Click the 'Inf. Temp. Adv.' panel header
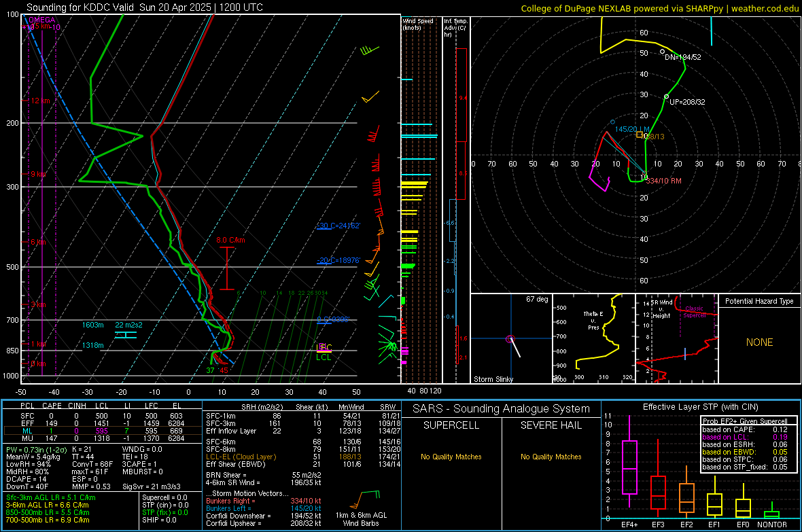The image size is (802, 532). 455,28
